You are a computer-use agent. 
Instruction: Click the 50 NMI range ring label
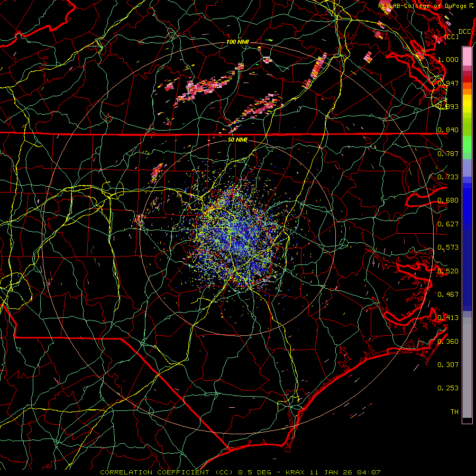(237, 140)
